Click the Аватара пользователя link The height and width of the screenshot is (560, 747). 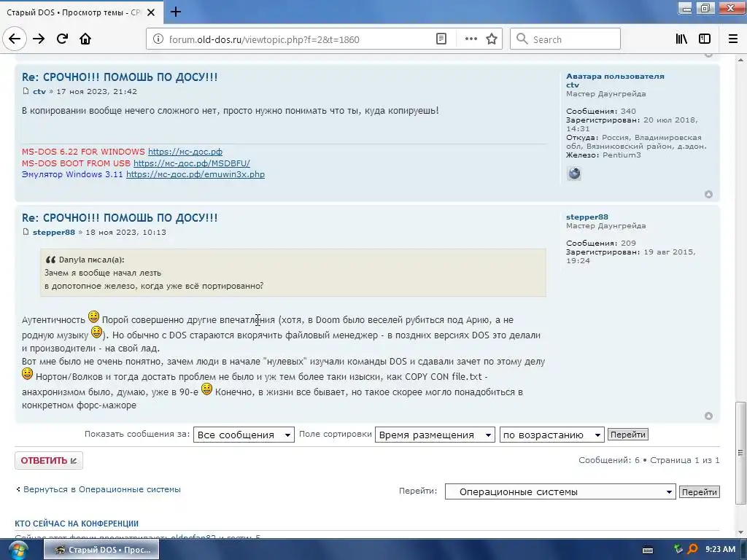(x=615, y=76)
